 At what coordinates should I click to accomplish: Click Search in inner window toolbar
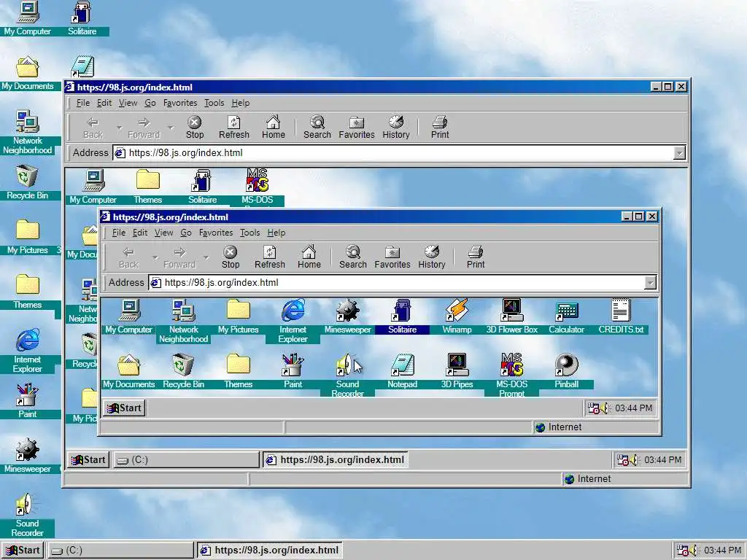tap(353, 257)
